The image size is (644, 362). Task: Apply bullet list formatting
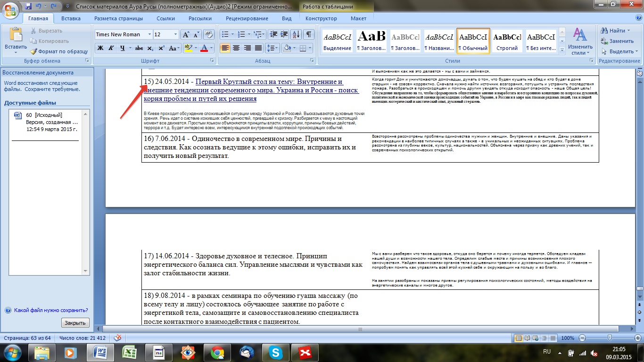click(x=225, y=34)
